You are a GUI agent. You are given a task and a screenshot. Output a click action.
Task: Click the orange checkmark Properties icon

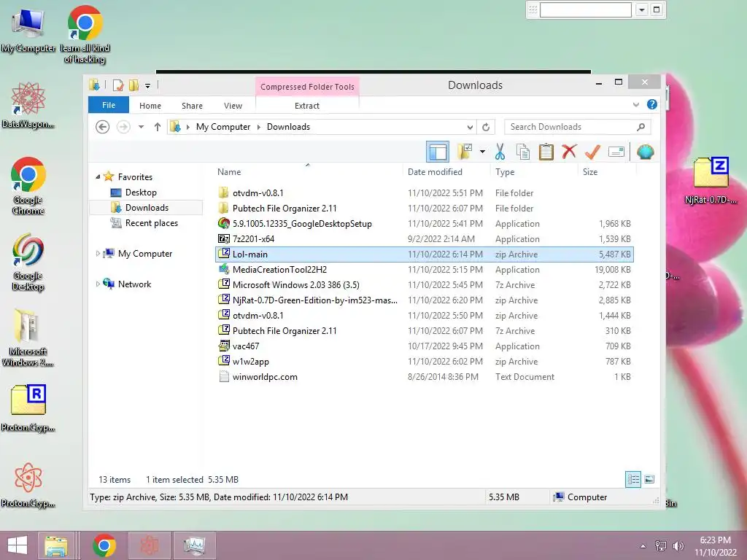592,152
